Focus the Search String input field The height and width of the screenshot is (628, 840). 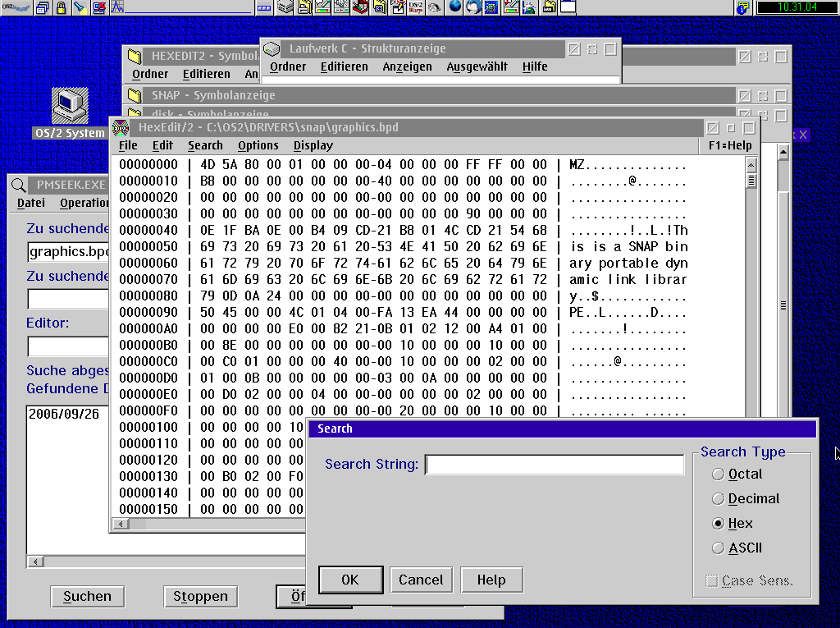(555, 465)
